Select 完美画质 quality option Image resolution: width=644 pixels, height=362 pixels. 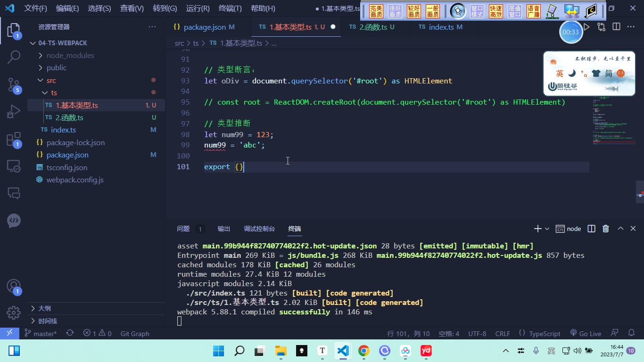[376, 11]
